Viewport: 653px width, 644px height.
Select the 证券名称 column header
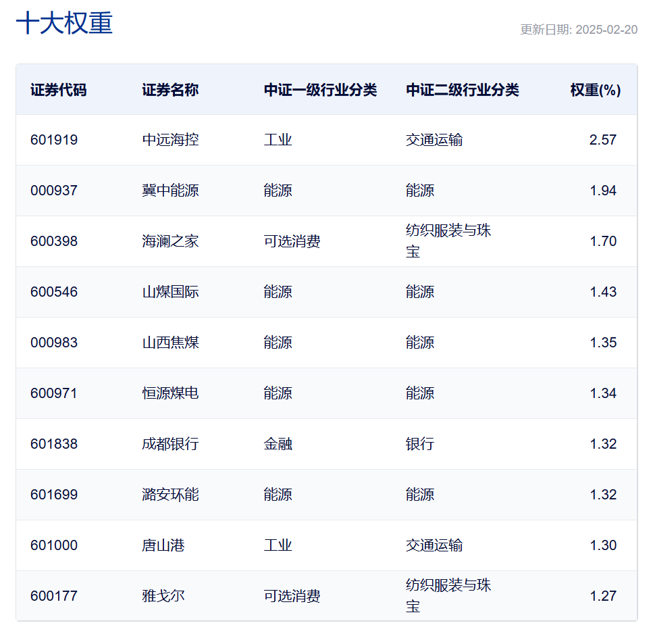(x=170, y=90)
